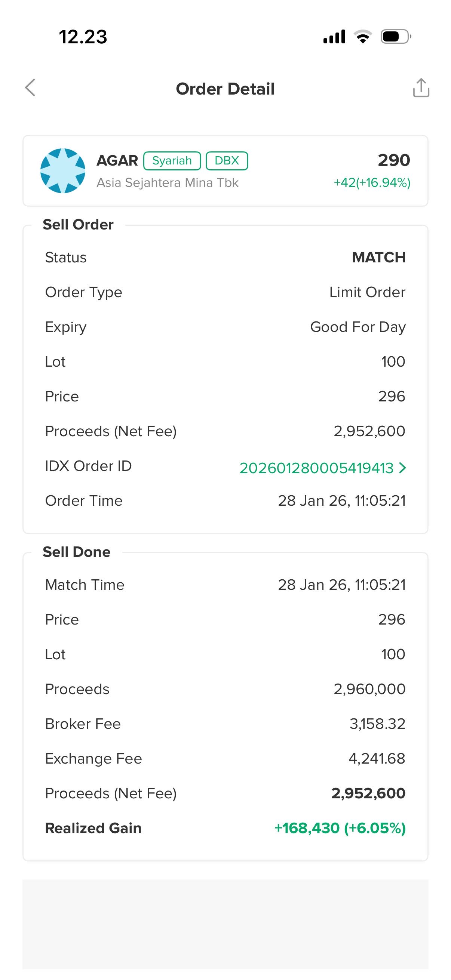Tap the Order Detail title
Image resolution: width=451 pixels, height=980 pixels.
[225, 89]
